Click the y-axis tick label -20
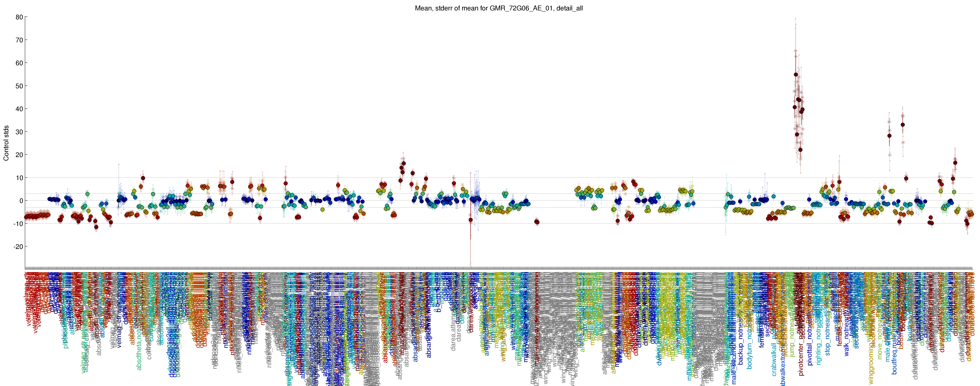 tap(18, 247)
